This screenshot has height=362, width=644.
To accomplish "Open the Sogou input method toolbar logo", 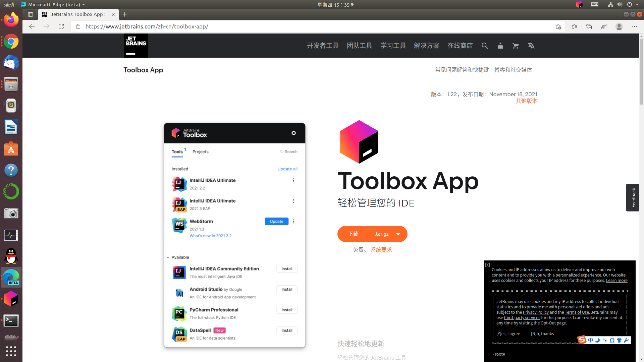I will [582, 340].
